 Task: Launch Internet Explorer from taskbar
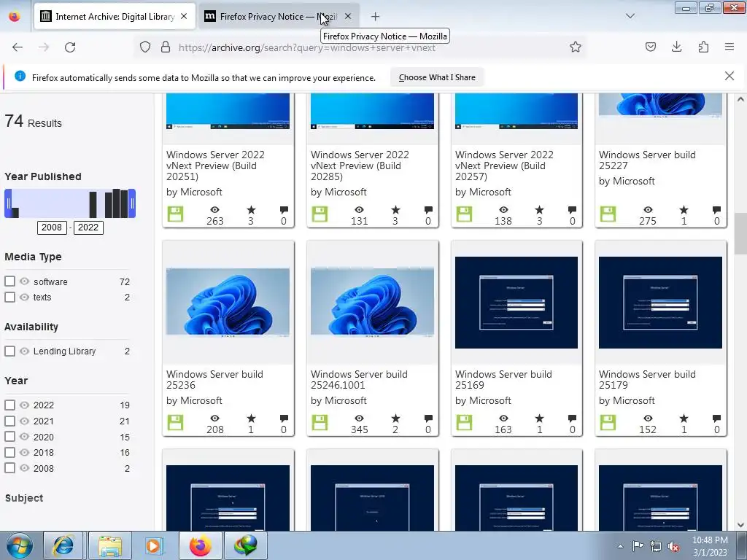[x=63, y=545]
